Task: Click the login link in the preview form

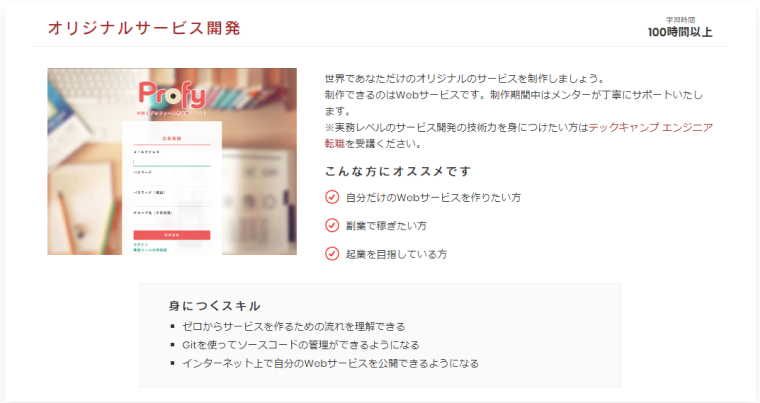Action: pyautogui.click(x=141, y=245)
